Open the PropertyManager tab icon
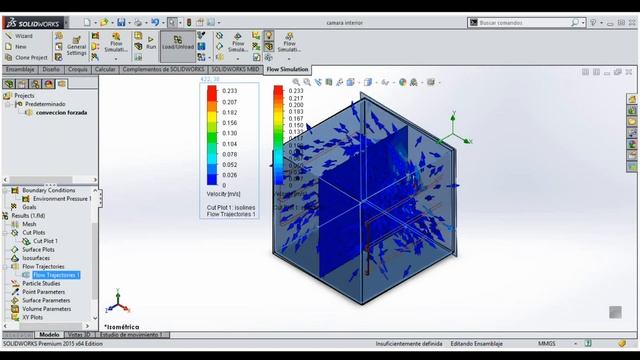640x360 pixels. (22, 84)
